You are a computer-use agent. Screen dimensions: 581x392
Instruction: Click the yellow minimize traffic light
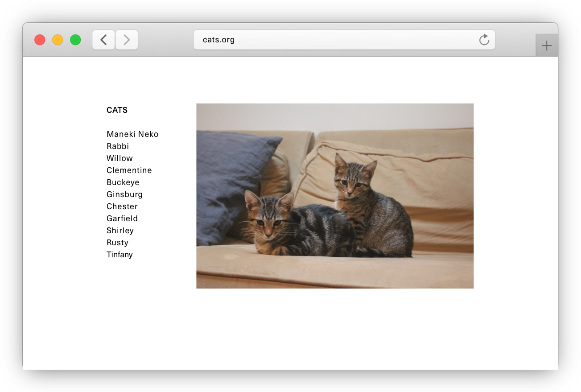coord(58,40)
